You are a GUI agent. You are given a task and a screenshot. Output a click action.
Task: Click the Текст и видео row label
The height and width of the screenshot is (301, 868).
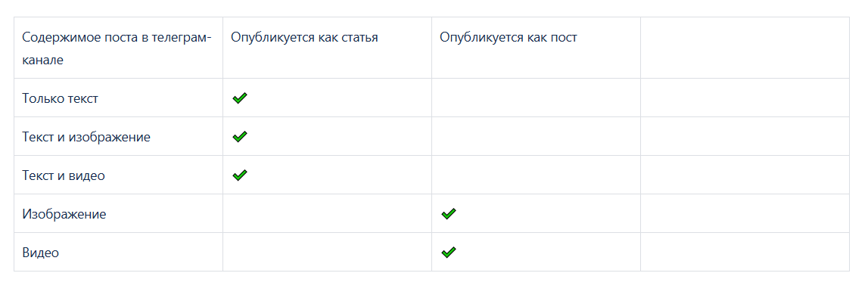(64, 175)
